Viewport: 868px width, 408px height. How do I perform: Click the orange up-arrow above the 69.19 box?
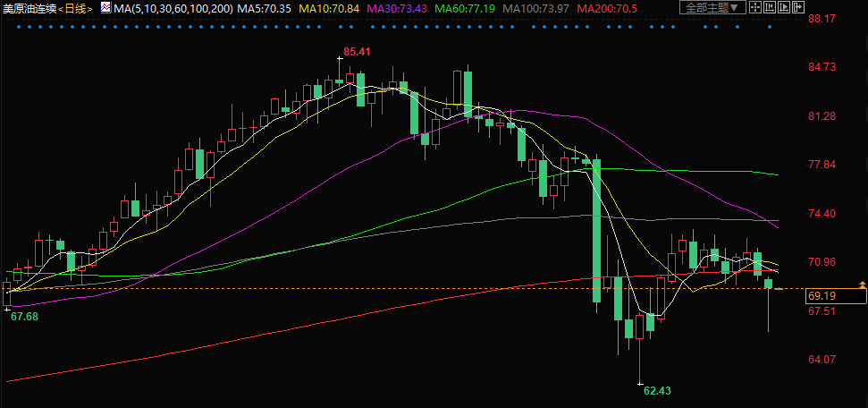[x=862, y=285]
